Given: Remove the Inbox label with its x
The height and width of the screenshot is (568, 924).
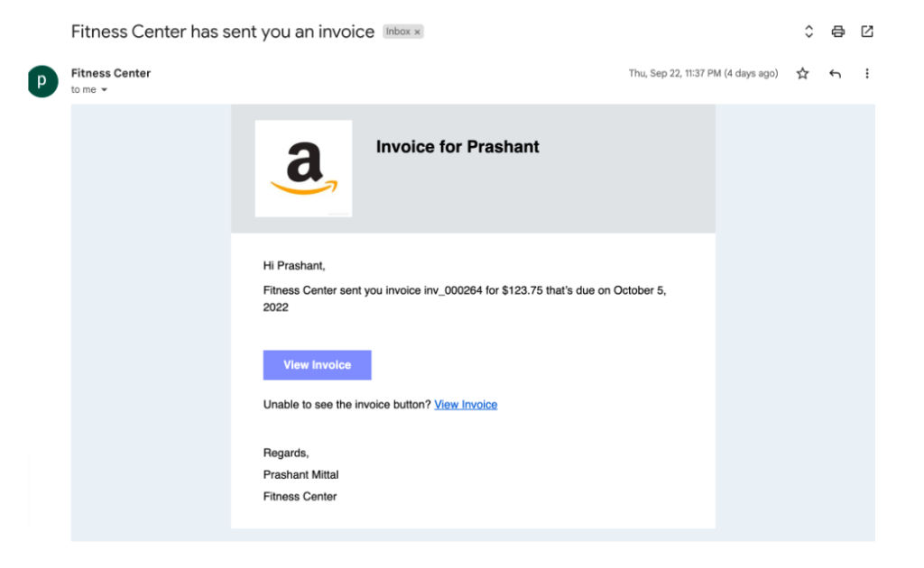Looking at the screenshot, I should click(x=418, y=32).
